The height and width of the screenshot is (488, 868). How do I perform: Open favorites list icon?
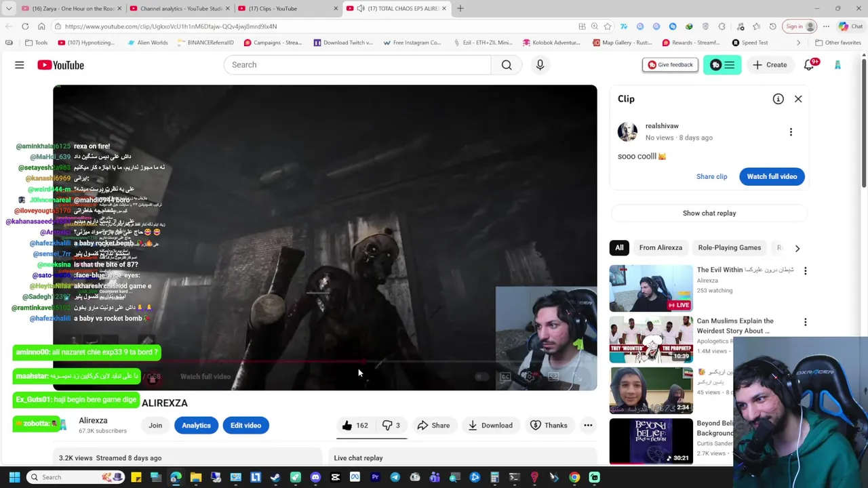757,26
